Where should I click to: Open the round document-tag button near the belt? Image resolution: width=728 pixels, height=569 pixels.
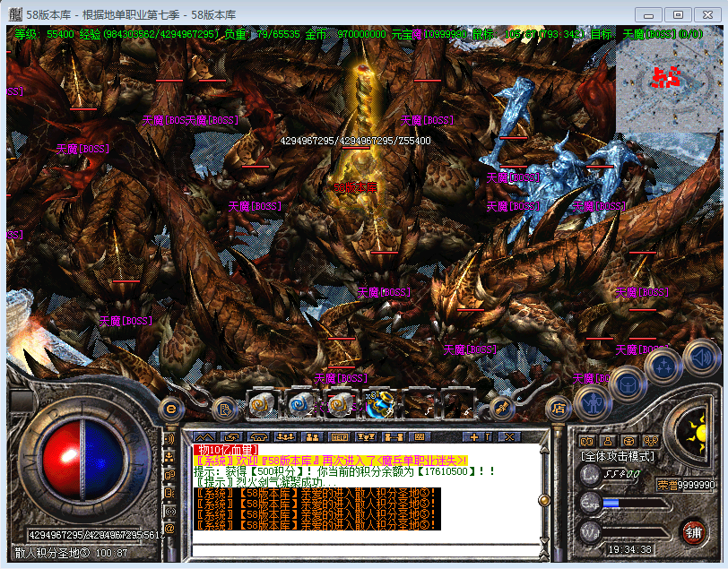225,409
